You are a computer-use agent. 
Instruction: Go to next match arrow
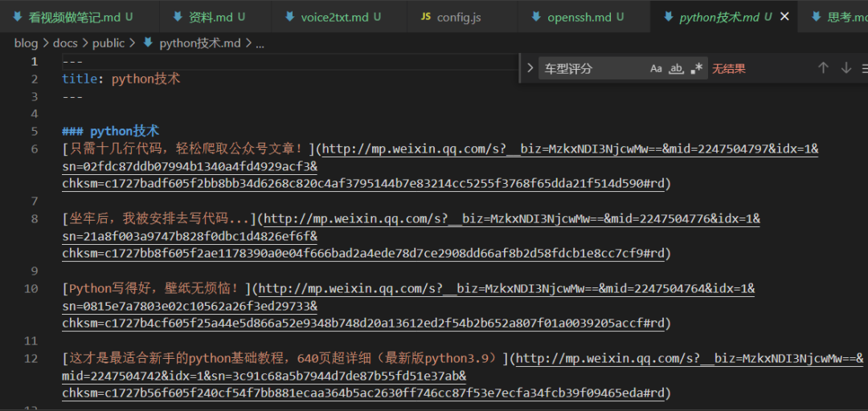pyautogui.click(x=845, y=68)
